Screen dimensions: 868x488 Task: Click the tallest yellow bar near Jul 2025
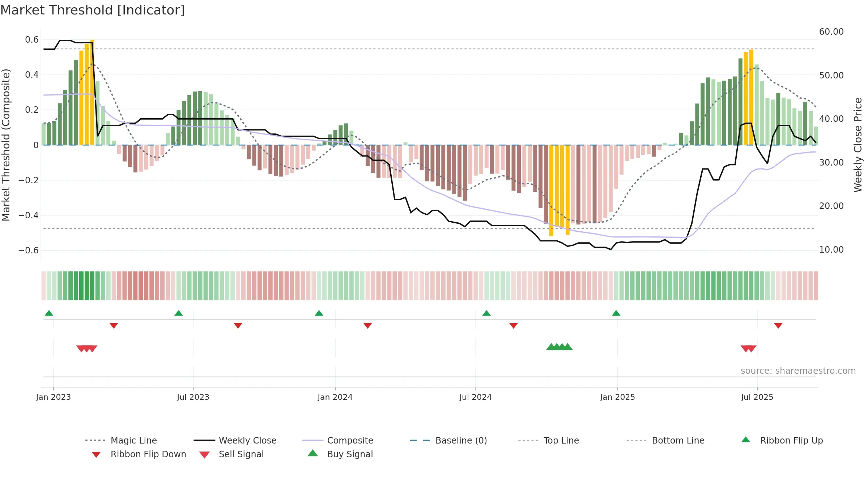[751, 97]
